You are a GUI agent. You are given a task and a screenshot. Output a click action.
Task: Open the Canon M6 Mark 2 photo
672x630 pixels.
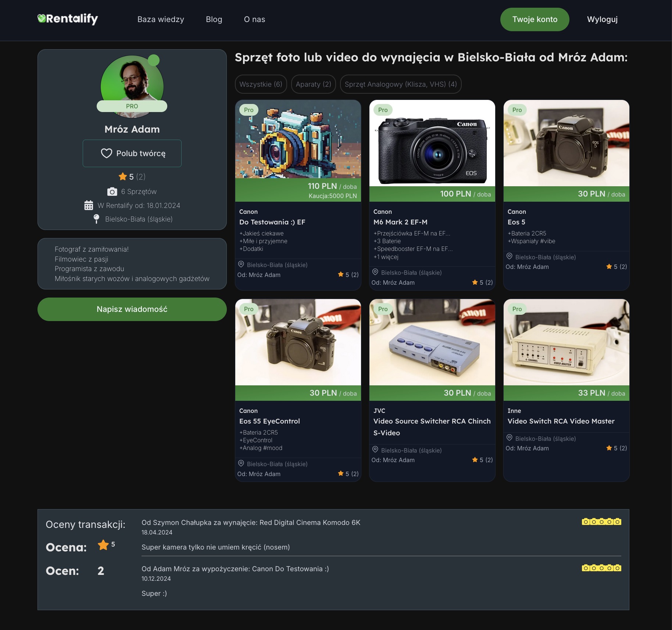pyautogui.click(x=432, y=143)
